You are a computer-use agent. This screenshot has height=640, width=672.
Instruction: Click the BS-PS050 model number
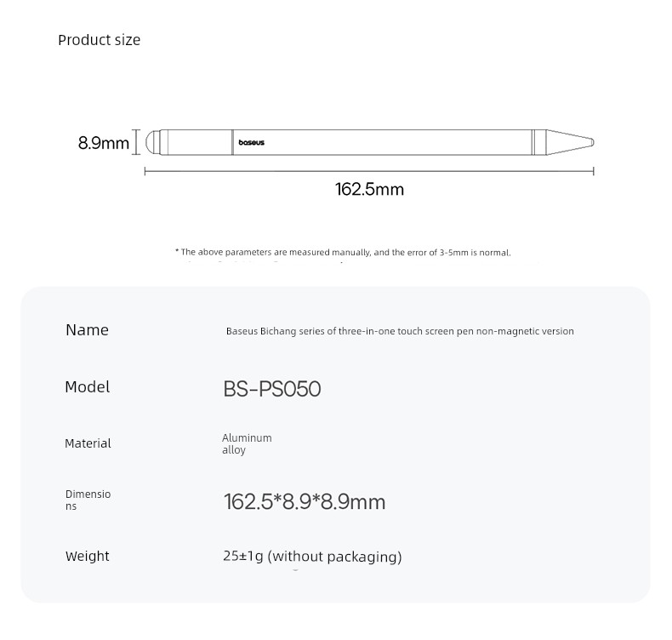pyautogui.click(x=271, y=389)
